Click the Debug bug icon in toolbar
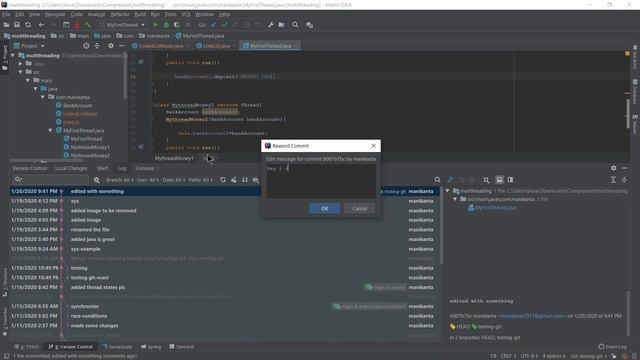This screenshot has width=640, height=360. pyautogui.click(x=166, y=25)
